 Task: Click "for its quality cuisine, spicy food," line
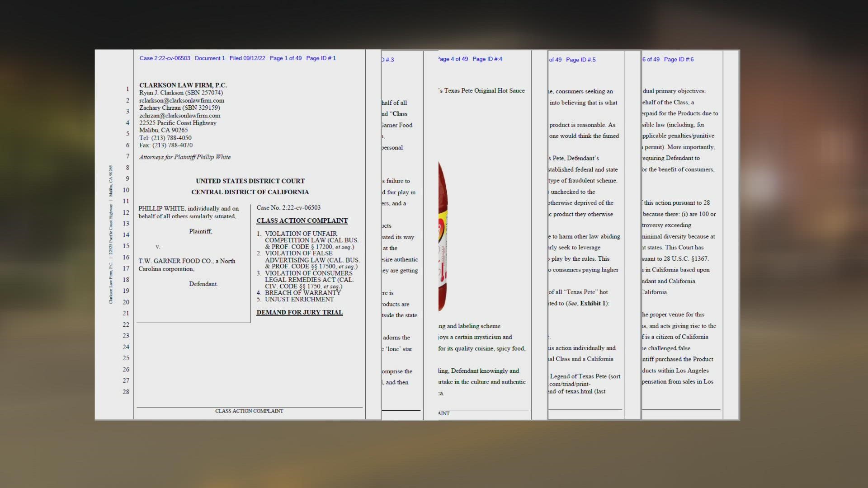482,348
